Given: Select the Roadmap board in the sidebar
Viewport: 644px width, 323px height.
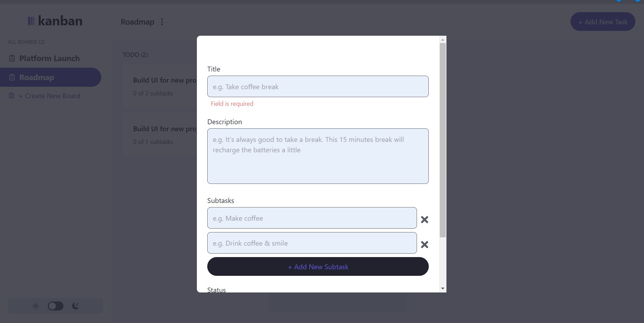Looking at the screenshot, I should 36,77.
